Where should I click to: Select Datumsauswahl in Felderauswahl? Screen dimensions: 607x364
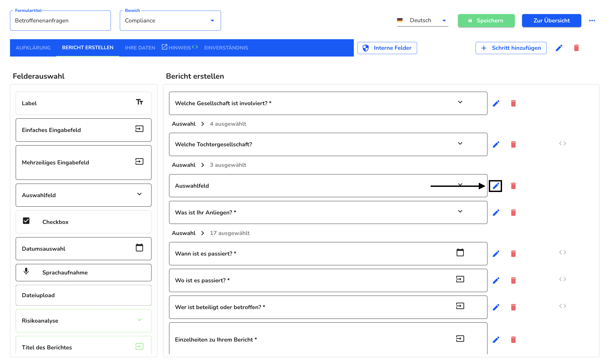[x=84, y=249]
